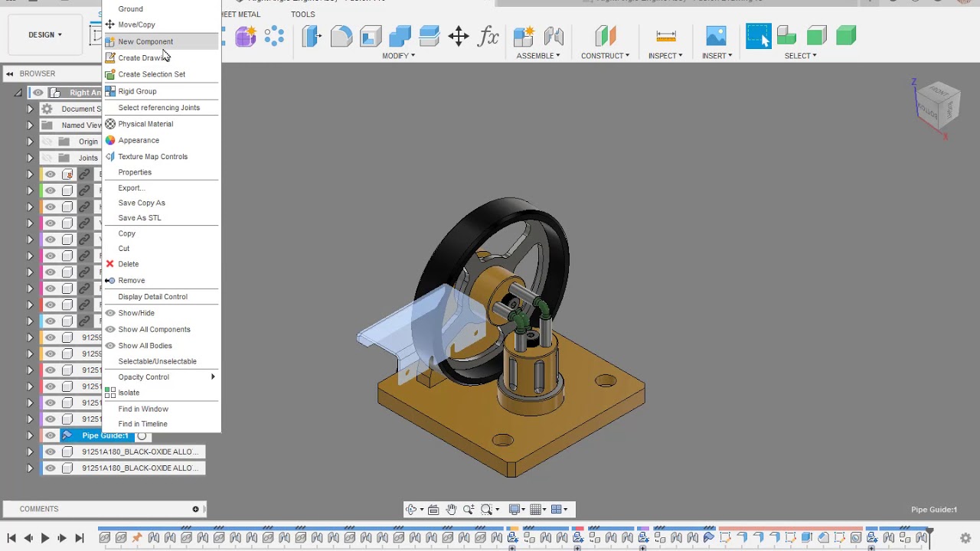
Task: Add comment using plus button in Comments
Action: (x=195, y=509)
